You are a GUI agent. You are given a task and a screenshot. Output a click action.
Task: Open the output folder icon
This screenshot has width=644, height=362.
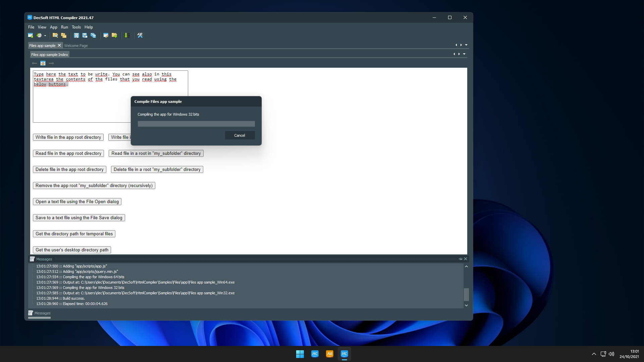pos(114,35)
